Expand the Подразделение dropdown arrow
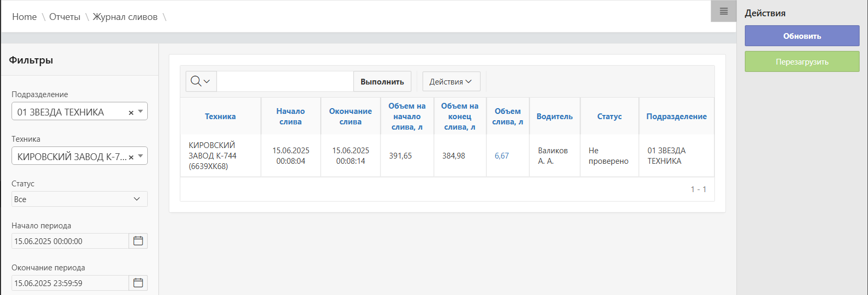This screenshot has width=868, height=295. tap(140, 111)
